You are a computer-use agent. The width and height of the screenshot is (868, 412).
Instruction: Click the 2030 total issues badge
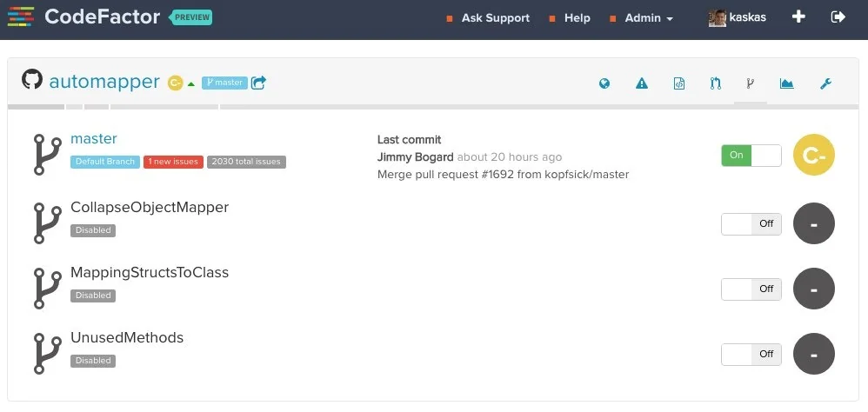pyautogui.click(x=246, y=162)
